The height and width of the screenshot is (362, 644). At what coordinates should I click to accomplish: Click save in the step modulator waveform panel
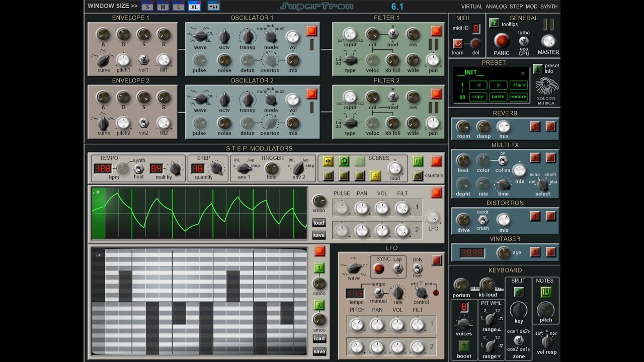(319, 235)
